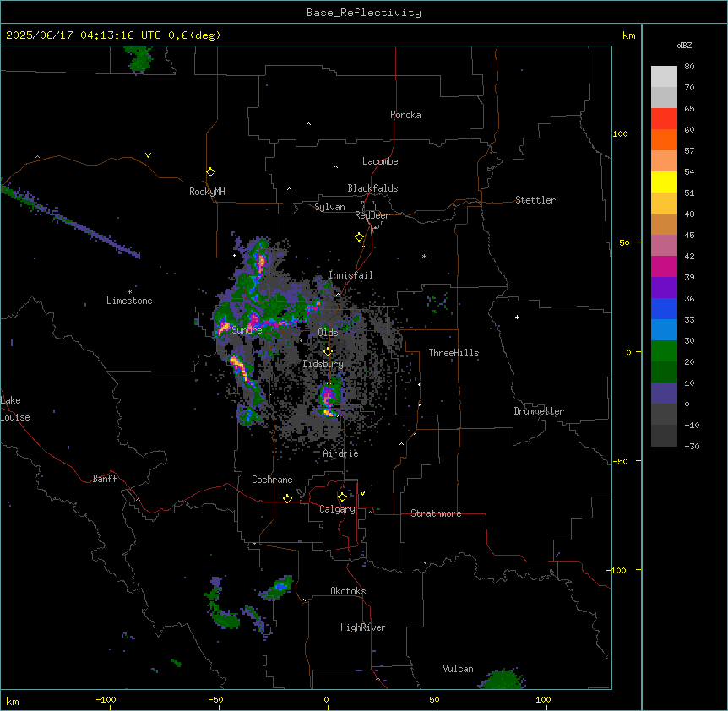Image resolution: width=728 pixels, height=711 pixels.
Task: Click the Blackfalds city label
Action: click(x=372, y=188)
